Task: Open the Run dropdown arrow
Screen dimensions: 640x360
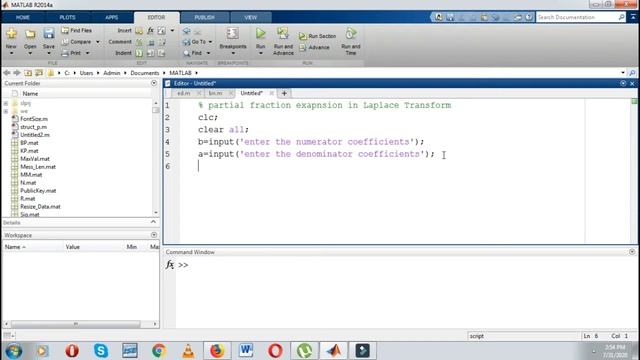Action: (x=260, y=53)
